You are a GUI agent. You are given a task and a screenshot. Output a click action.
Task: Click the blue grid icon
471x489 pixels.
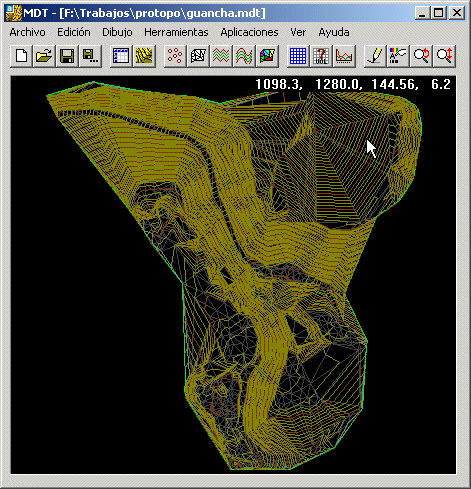click(x=298, y=56)
